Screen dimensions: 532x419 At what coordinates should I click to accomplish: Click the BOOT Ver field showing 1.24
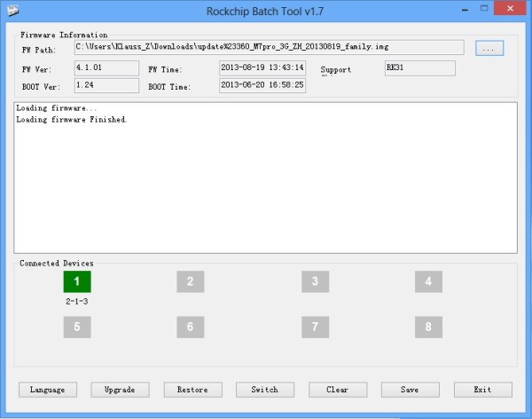106,85
